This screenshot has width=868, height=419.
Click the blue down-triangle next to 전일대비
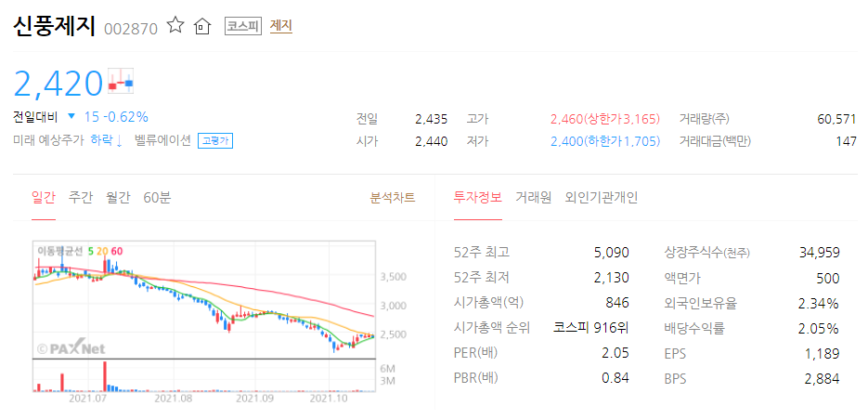(x=71, y=117)
